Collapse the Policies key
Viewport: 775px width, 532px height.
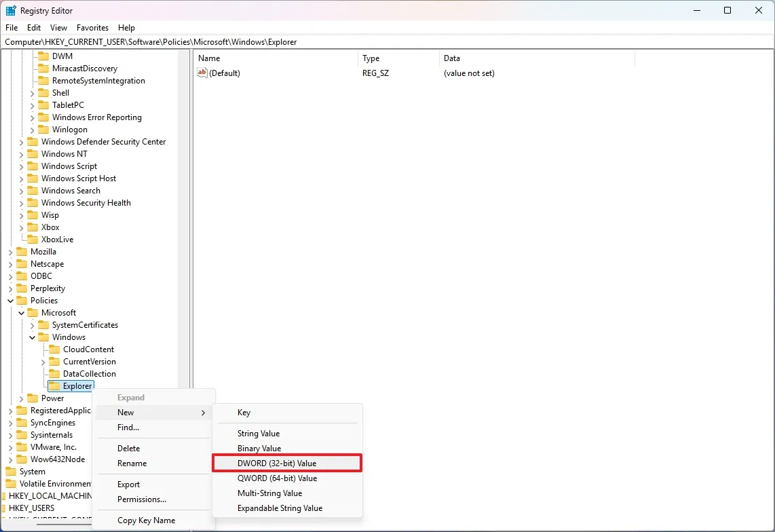(10, 300)
